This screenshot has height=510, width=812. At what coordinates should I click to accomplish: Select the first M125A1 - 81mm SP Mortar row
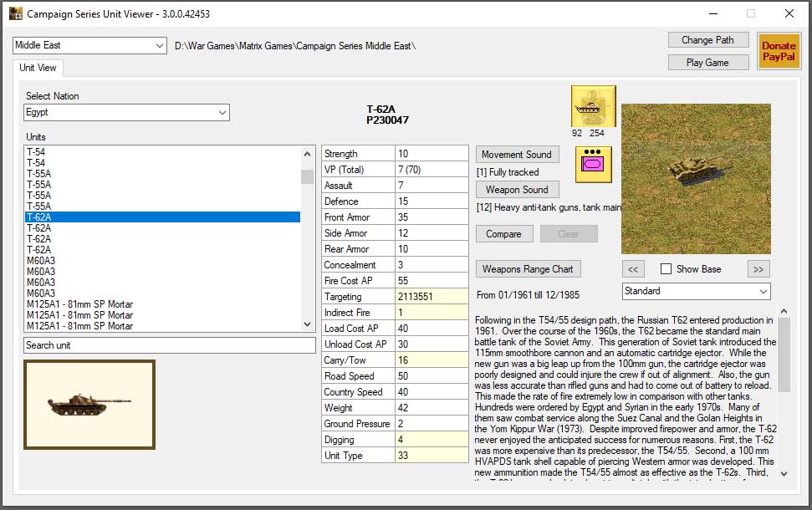[x=162, y=304]
